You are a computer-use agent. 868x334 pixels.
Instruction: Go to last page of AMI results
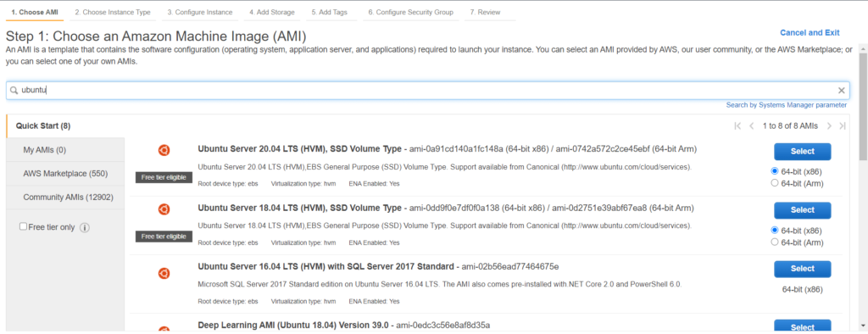(x=842, y=125)
